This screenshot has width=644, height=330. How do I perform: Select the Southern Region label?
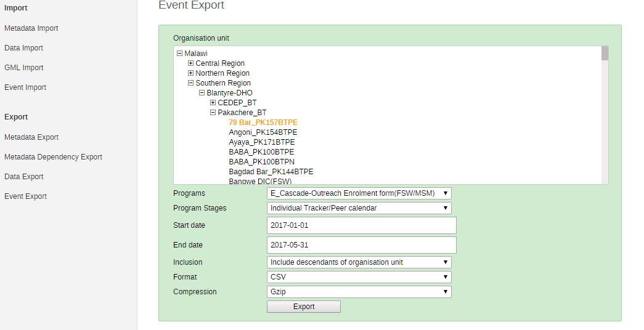click(x=223, y=83)
